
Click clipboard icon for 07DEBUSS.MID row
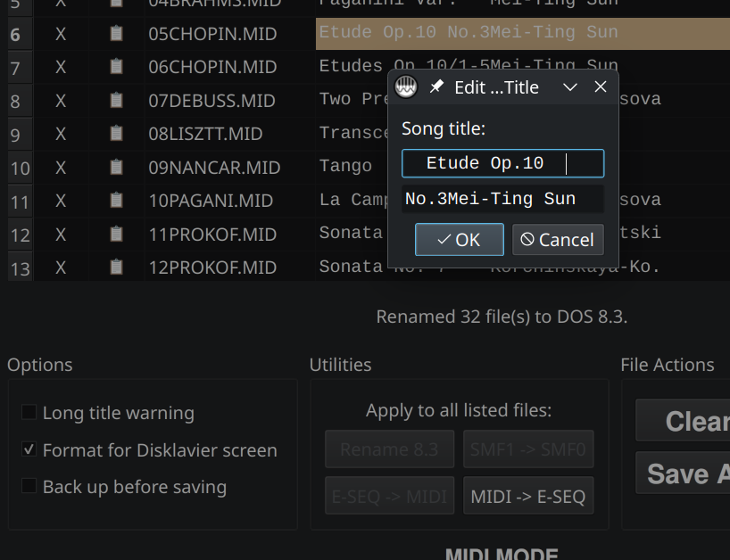[116, 100]
